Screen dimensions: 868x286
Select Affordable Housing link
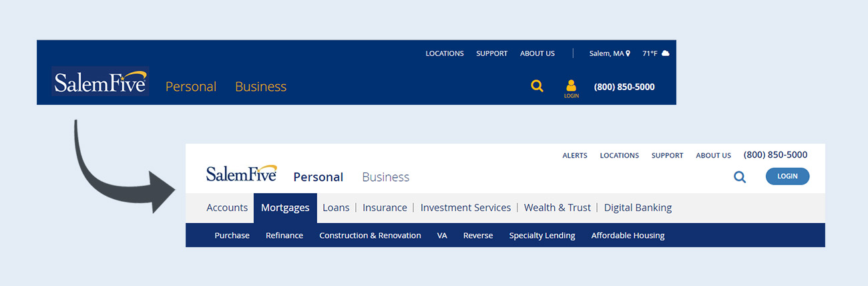(x=628, y=235)
